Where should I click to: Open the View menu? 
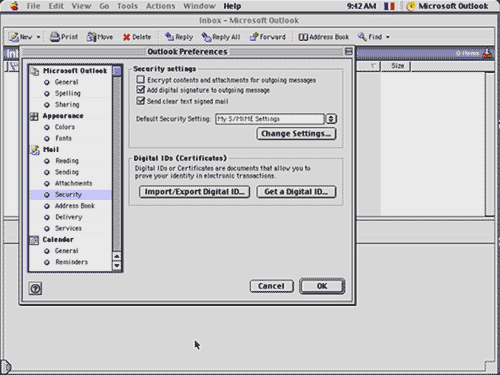pyautogui.click(x=81, y=6)
